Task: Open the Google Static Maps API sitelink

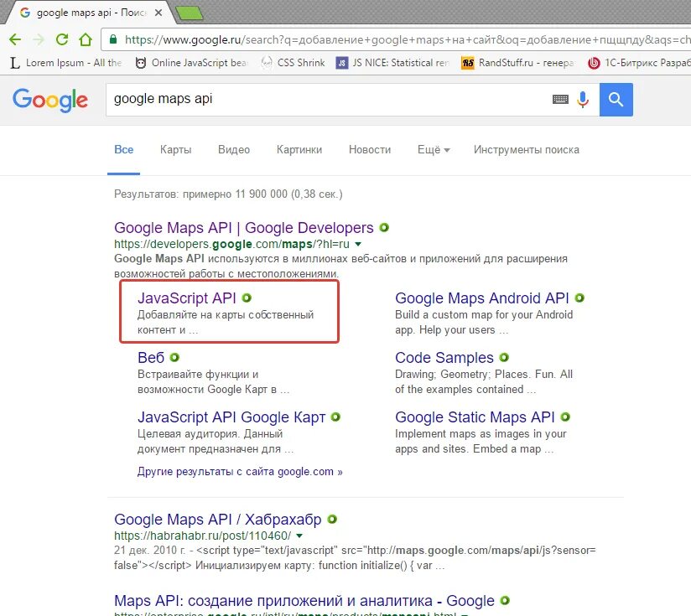Action: [x=475, y=417]
